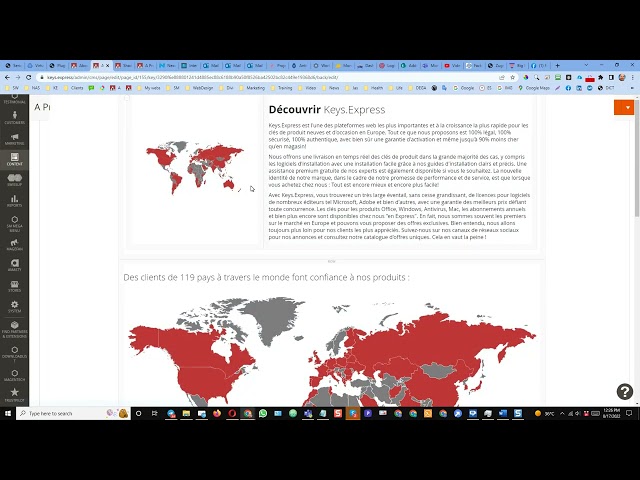Image resolution: width=640 pixels, height=480 pixels.
Task: Open the WebDesign bookmark folder
Action: 199,88
